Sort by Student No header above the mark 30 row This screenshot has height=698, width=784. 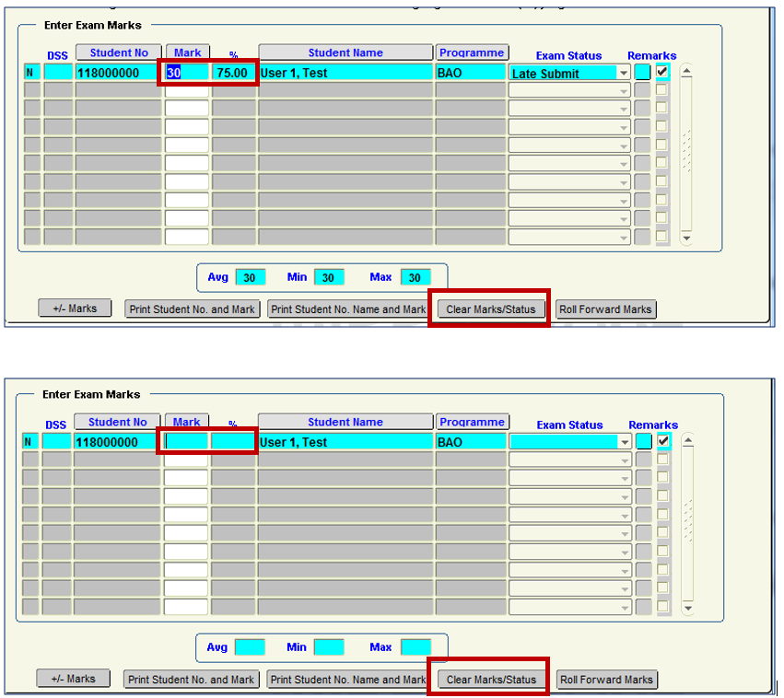point(118,52)
